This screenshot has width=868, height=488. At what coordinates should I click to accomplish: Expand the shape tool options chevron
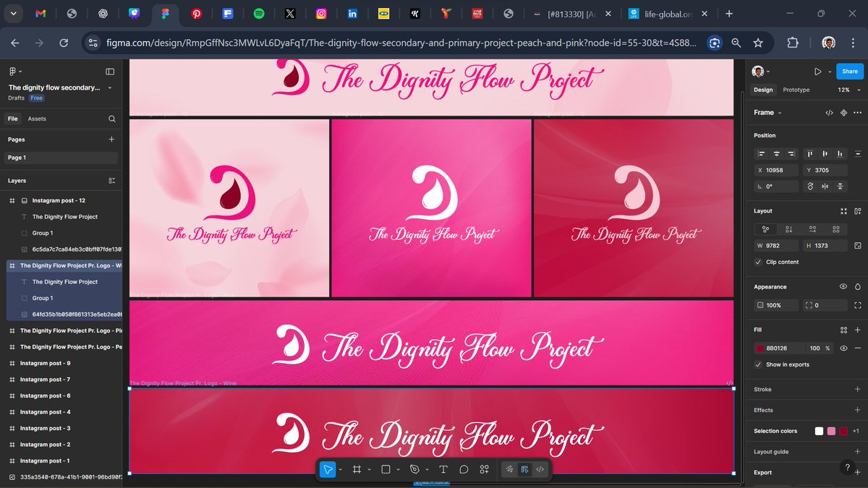tap(398, 469)
